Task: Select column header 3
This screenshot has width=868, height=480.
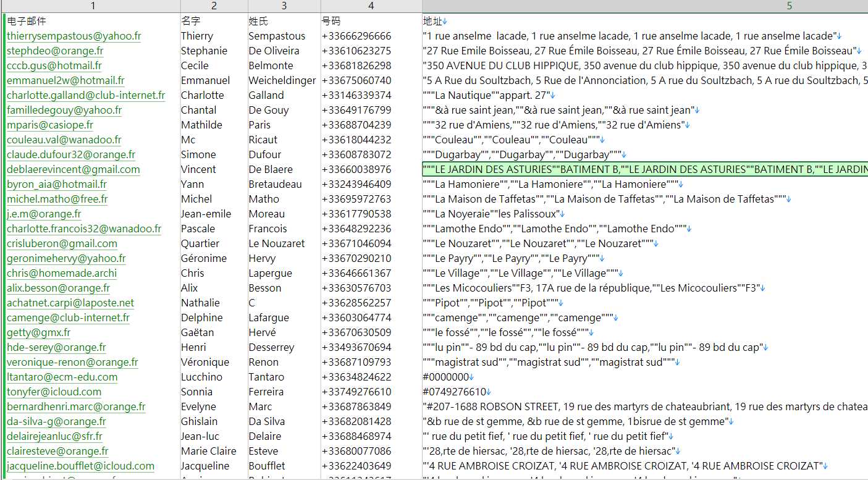Action: (284, 6)
